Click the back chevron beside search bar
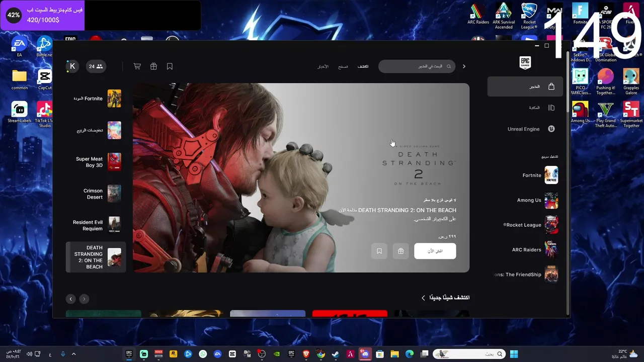 (x=464, y=66)
